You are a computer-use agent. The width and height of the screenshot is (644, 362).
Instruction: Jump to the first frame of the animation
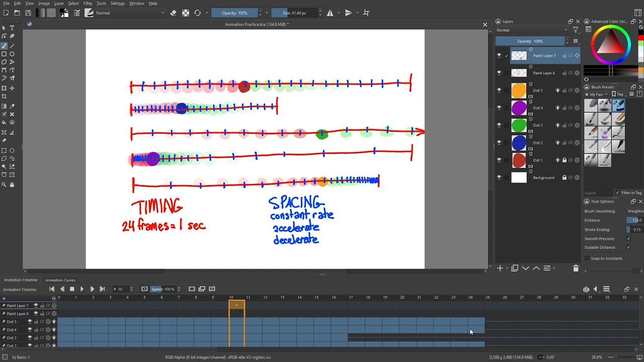tap(52, 289)
